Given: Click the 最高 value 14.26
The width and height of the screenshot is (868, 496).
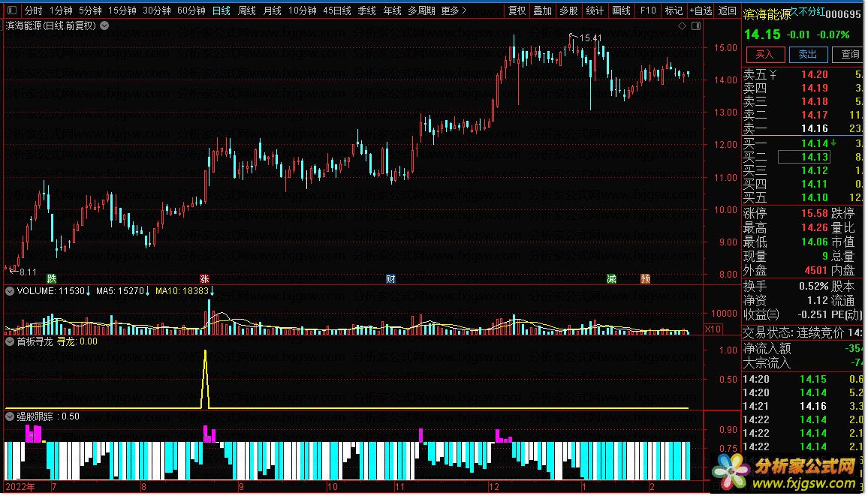Looking at the screenshot, I should point(814,228).
